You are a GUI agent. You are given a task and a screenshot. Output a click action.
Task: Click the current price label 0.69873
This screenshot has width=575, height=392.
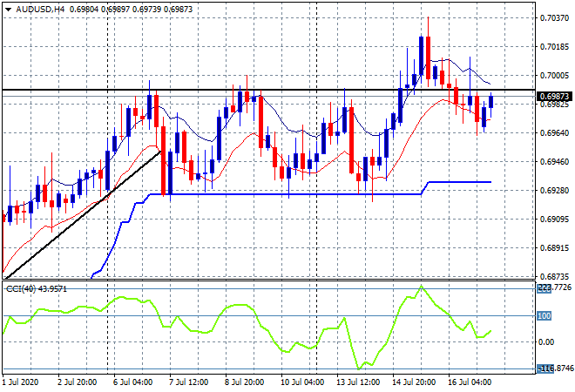point(554,97)
